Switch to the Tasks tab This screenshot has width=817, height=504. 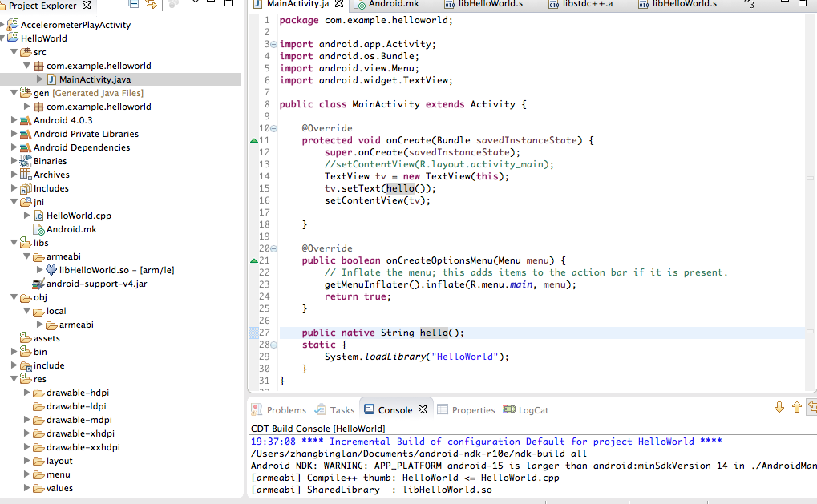pos(334,409)
